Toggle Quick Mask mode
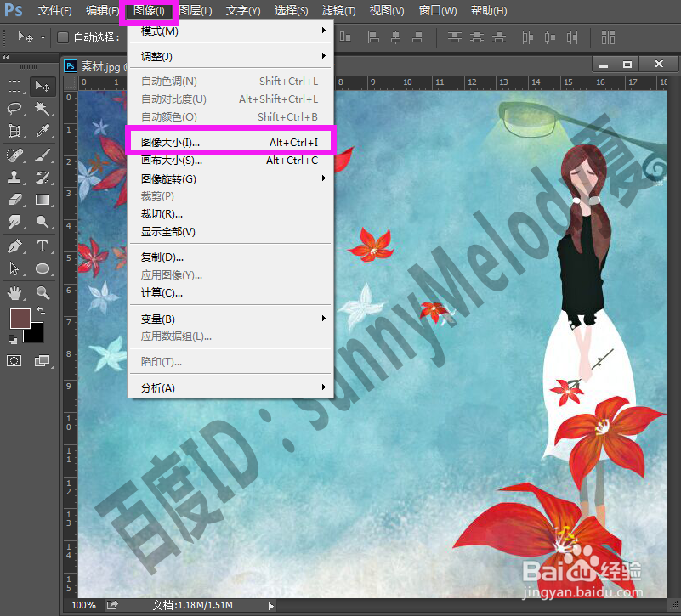This screenshot has height=616, width=681. point(14,361)
